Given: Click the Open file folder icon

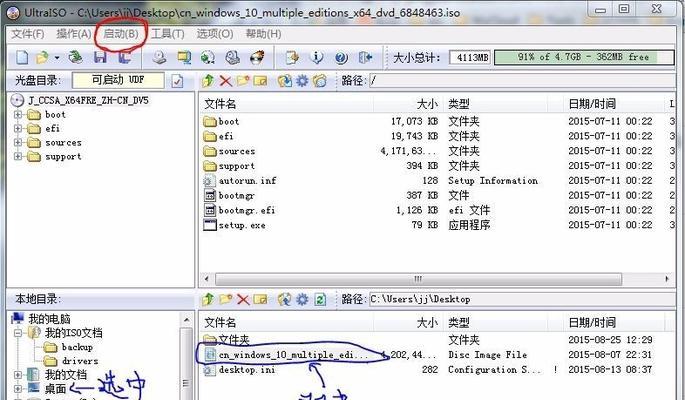Looking at the screenshot, I should click(42, 57).
